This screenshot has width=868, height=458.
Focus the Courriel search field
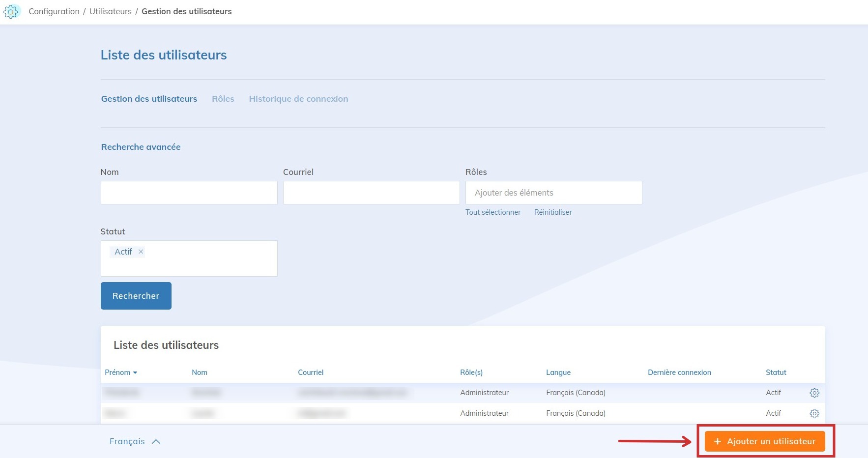coord(371,193)
